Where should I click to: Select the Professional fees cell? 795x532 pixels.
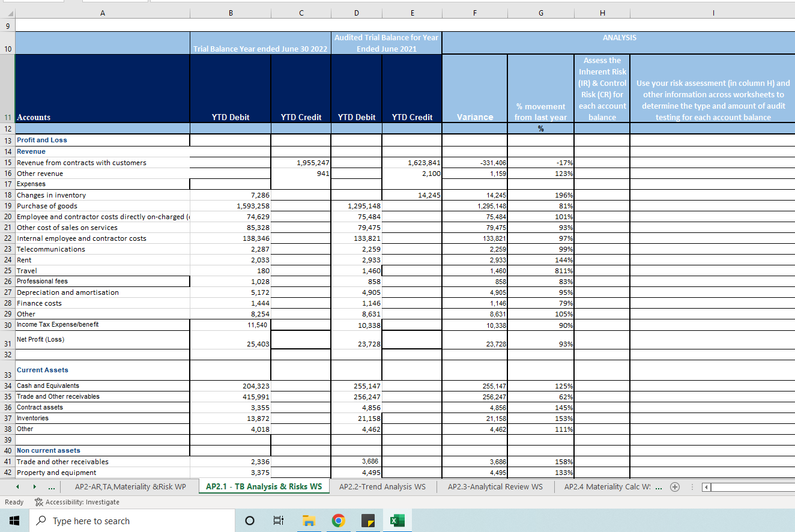102,281
